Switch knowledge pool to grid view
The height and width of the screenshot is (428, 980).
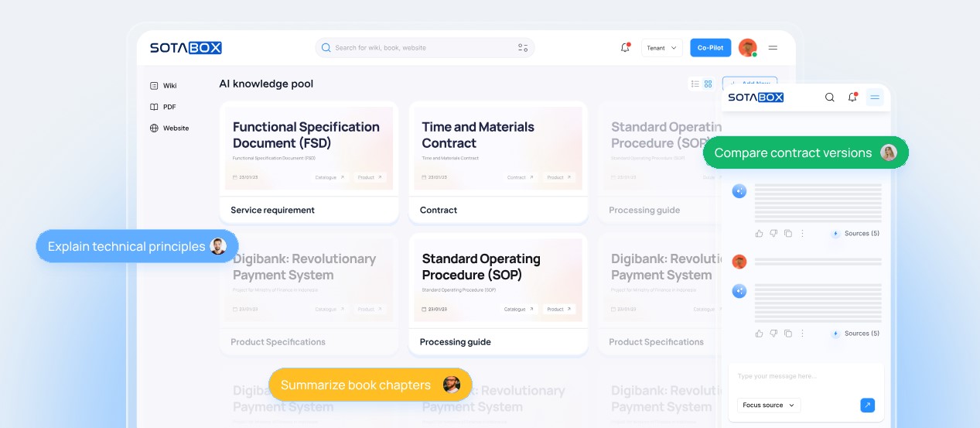click(x=709, y=84)
